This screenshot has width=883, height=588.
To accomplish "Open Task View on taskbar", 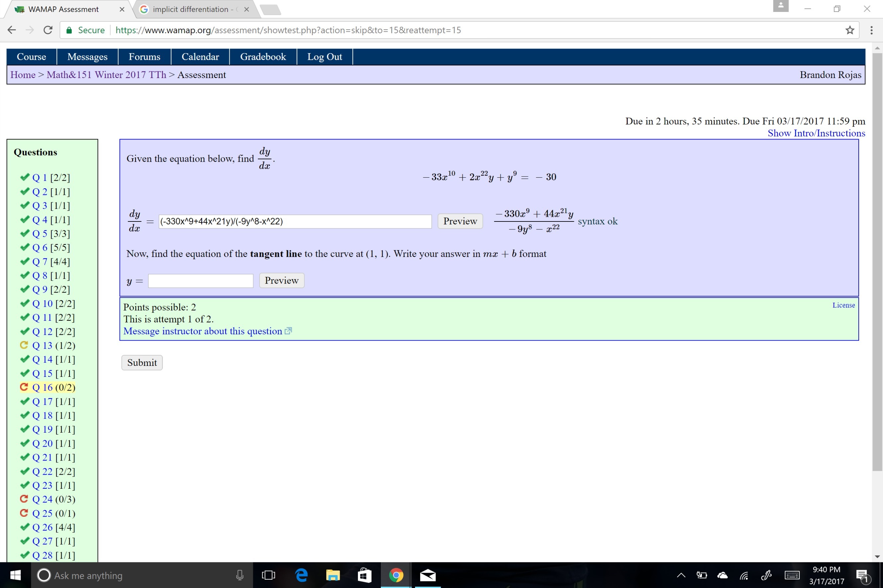I will point(268,575).
